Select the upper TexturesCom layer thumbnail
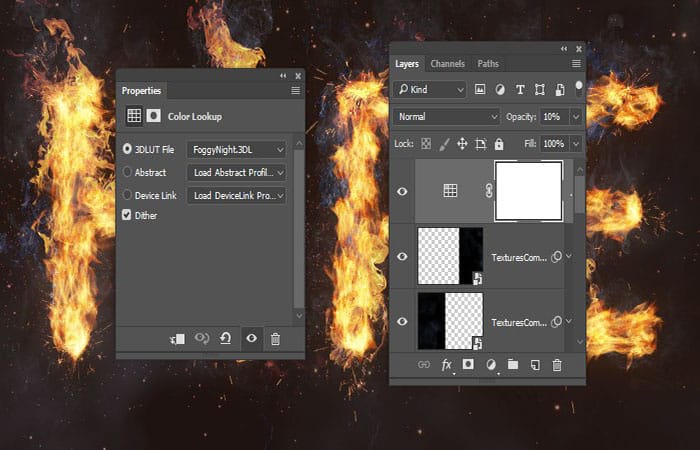 tap(450, 256)
